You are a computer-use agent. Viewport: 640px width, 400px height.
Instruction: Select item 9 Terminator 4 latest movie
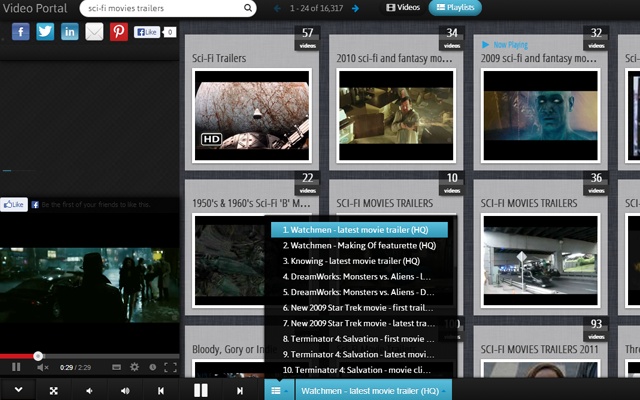(359, 354)
